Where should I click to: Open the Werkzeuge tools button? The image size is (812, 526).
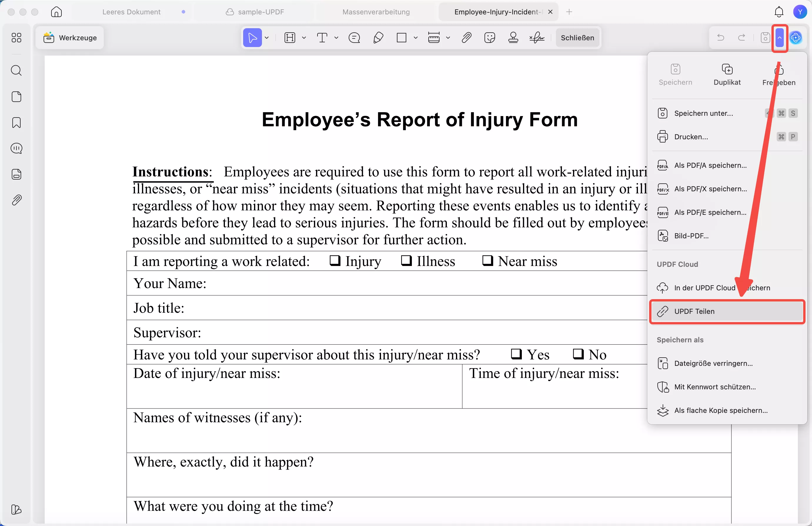(x=70, y=38)
